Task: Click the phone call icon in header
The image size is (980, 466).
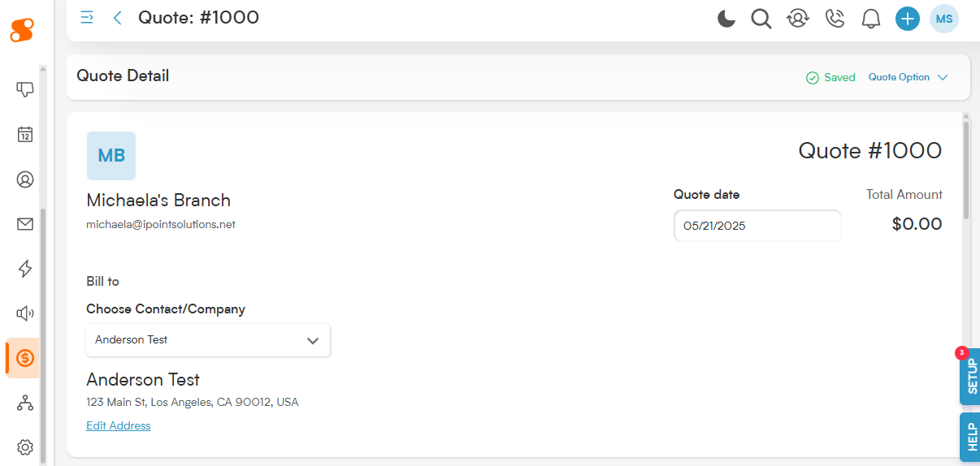Action: click(x=835, y=19)
